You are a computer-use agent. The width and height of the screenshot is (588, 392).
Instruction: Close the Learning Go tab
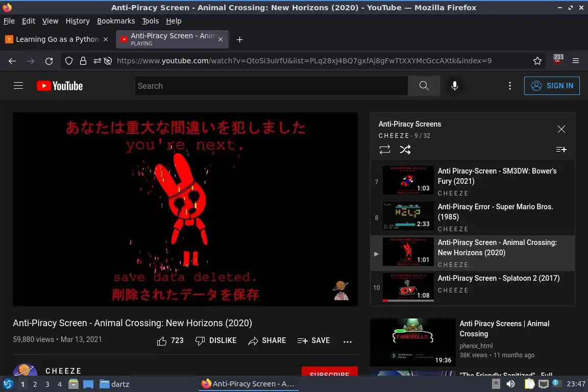tap(106, 39)
